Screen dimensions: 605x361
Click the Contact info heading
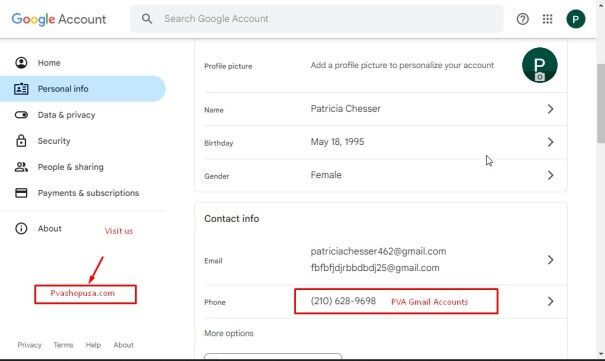pyautogui.click(x=232, y=219)
